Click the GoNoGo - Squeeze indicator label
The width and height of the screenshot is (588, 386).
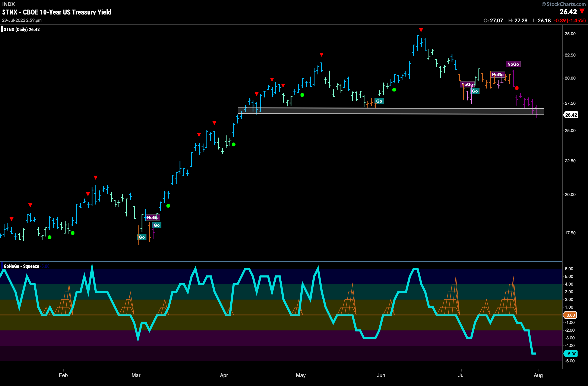(x=22, y=266)
